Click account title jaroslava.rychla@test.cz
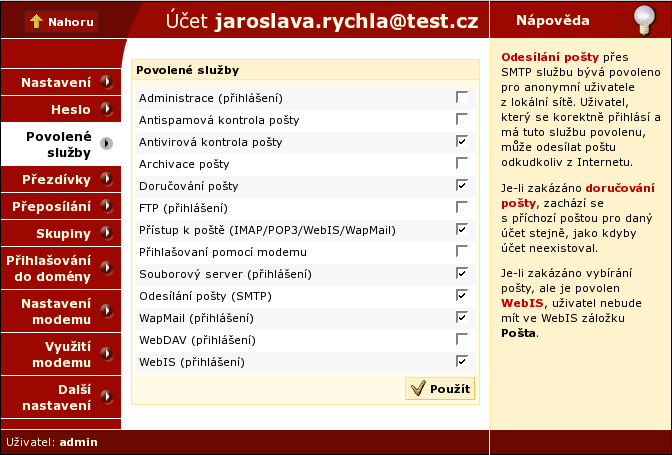This screenshot has height=455, width=672. point(346,21)
